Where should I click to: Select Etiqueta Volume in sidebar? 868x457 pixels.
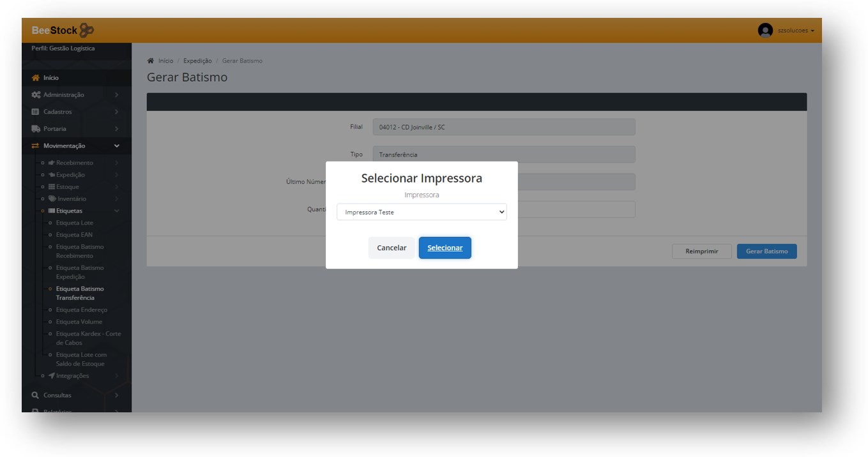tap(79, 322)
